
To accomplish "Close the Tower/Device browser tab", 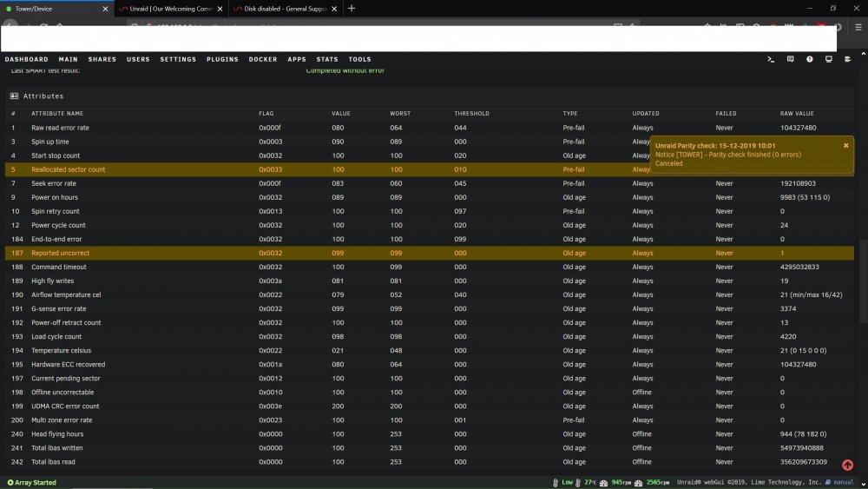I will pyautogui.click(x=105, y=9).
